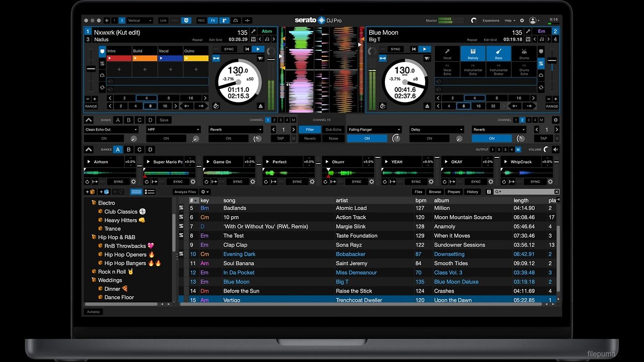
Task: Open the Clean Echo Out effect dropdown
Action: pyautogui.click(x=112, y=130)
